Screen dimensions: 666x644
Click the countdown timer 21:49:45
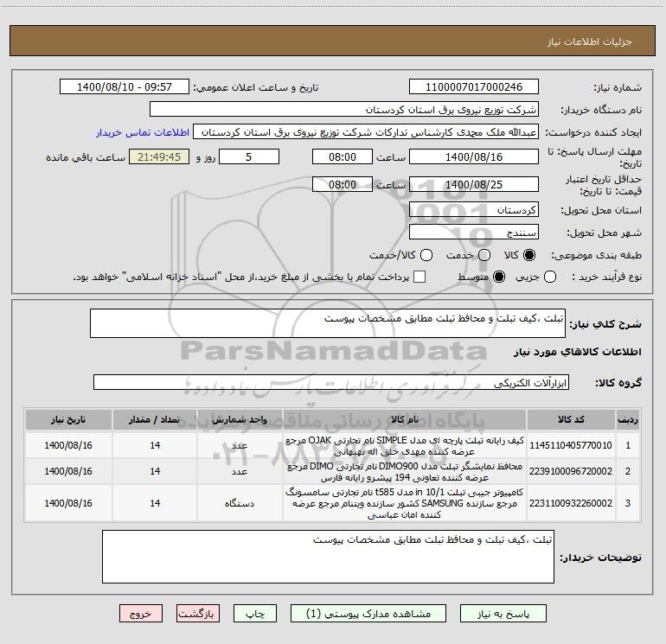(159, 156)
